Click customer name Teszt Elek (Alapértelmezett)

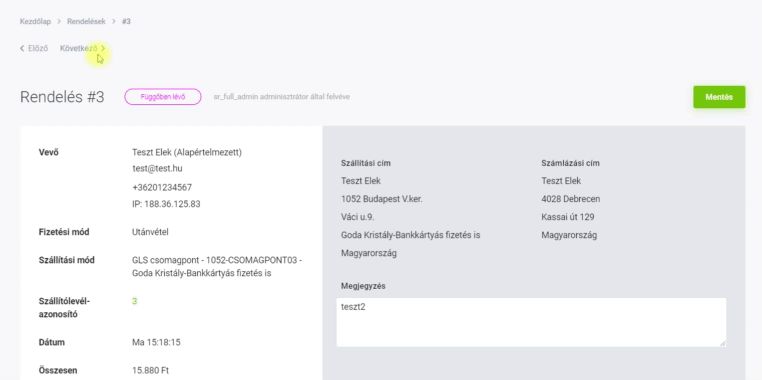pos(187,153)
